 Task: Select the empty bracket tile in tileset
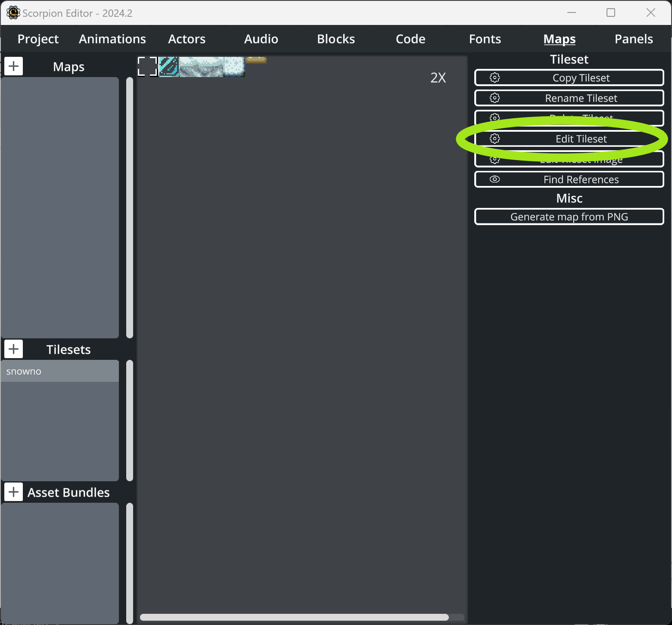(x=147, y=66)
